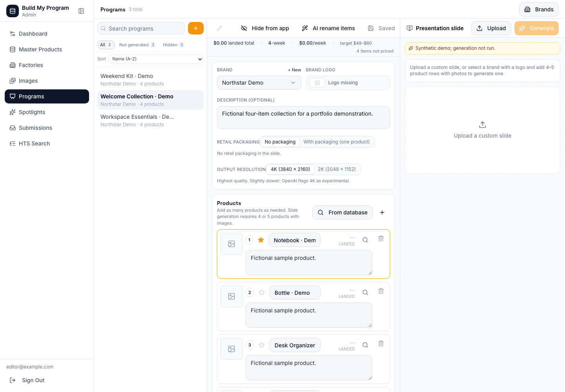
Task: Show All programs filter
Action: point(106,45)
